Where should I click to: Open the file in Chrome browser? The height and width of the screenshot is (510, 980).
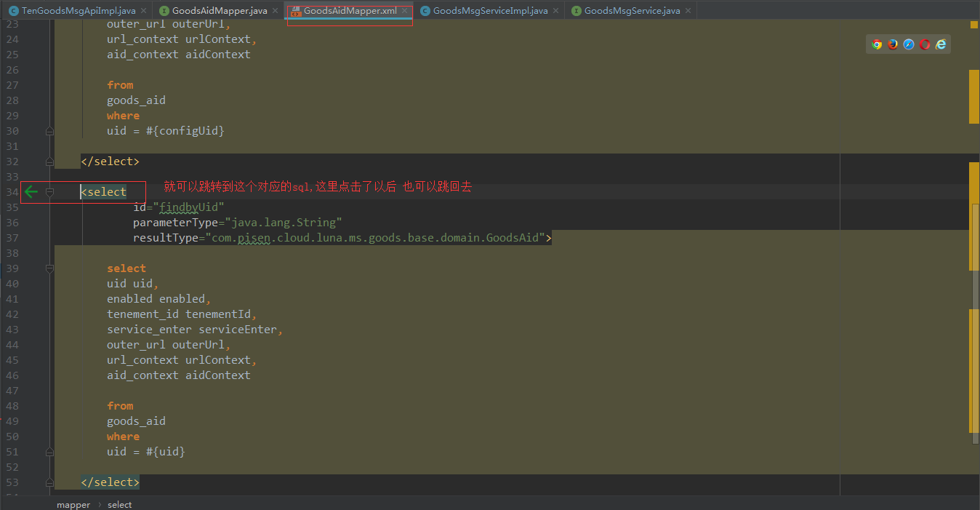click(x=877, y=44)
